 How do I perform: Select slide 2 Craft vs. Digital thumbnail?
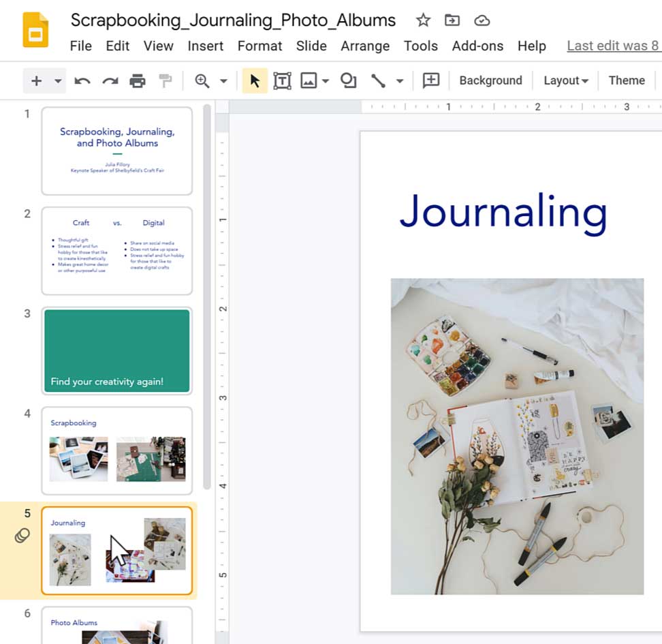point(117,251)
